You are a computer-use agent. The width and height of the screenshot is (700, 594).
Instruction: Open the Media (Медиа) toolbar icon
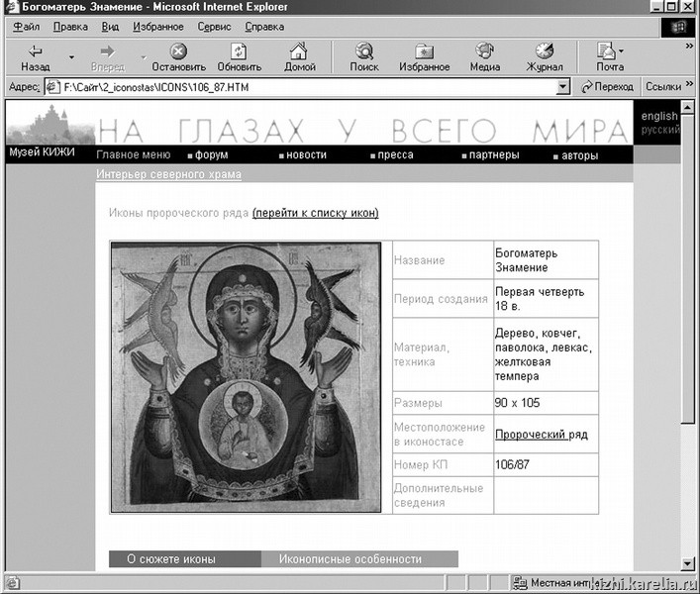pyautogui.click(x=484, y=51)
